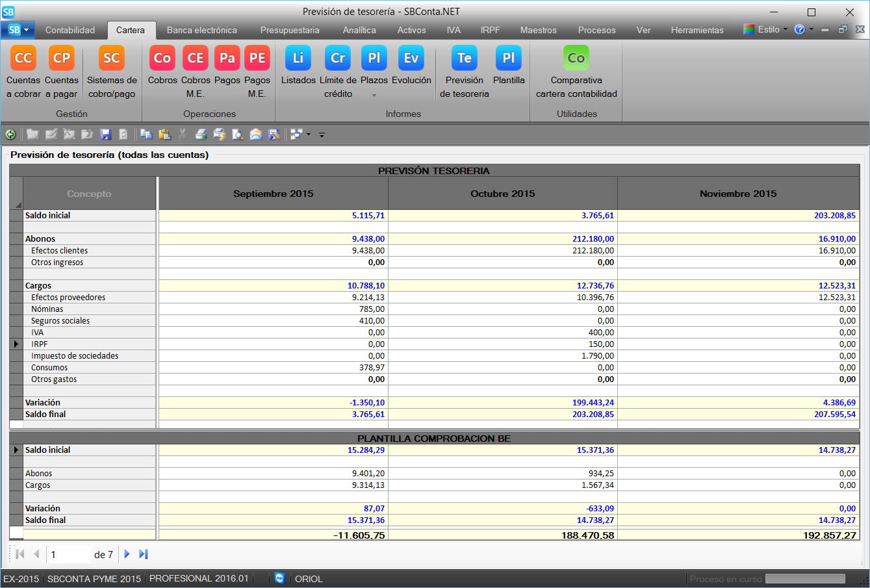Click the green back arrow toolbar icon
Screen dimensions: 870x588
[x=10, y=134]
